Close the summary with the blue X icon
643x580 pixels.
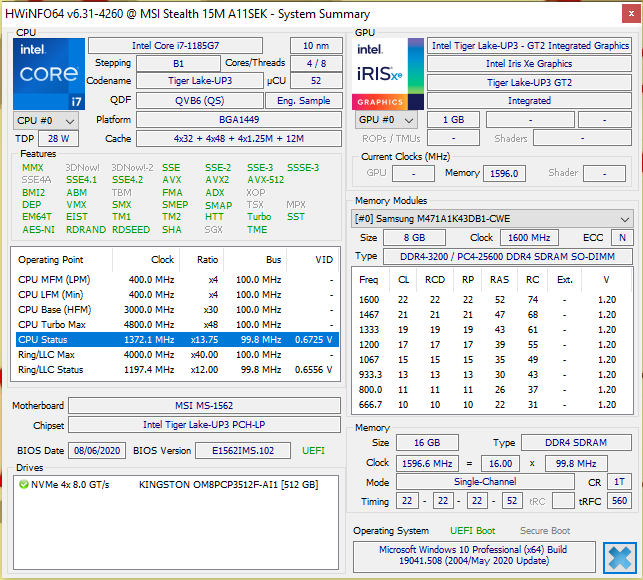click(620, 558)
